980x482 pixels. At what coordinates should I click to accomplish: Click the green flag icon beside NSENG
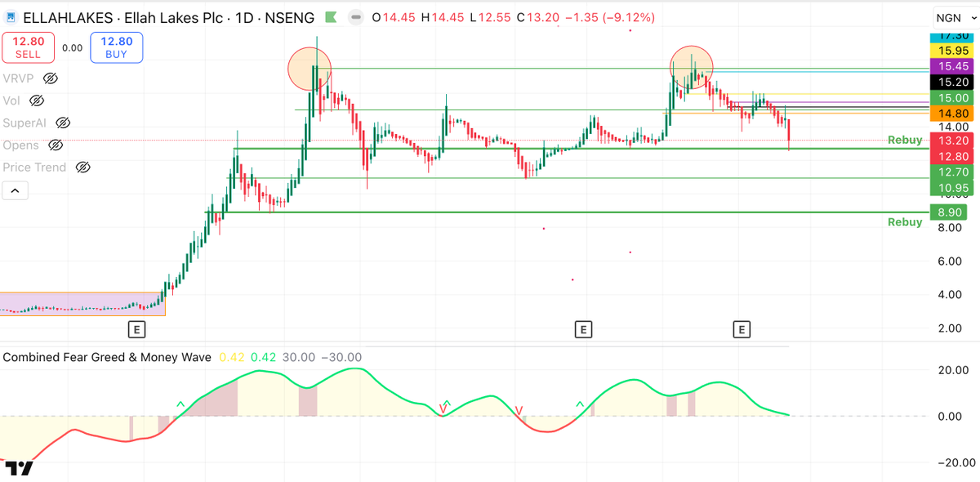click(x=330, y=17)
